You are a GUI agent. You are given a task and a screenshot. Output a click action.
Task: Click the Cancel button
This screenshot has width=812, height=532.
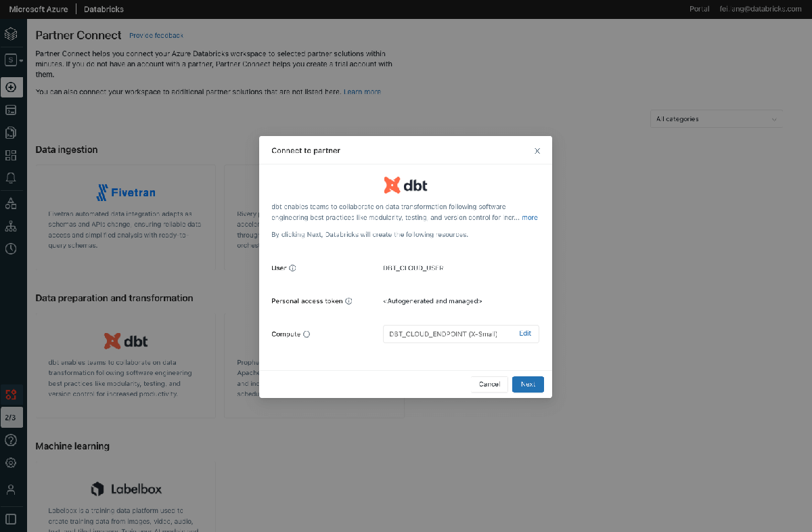click(x=489, y=384)
